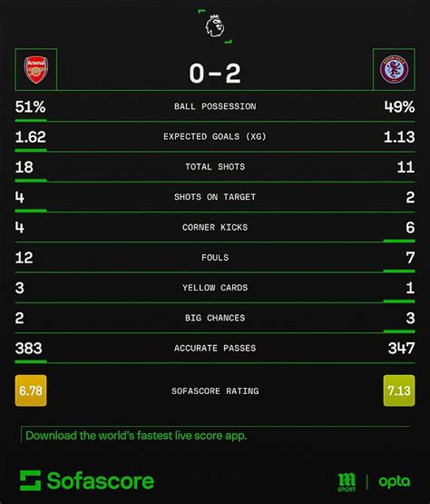Screen dimensions: 430x504
Task: Click the Premier League lion logo
Action: [x=215, y=26]
